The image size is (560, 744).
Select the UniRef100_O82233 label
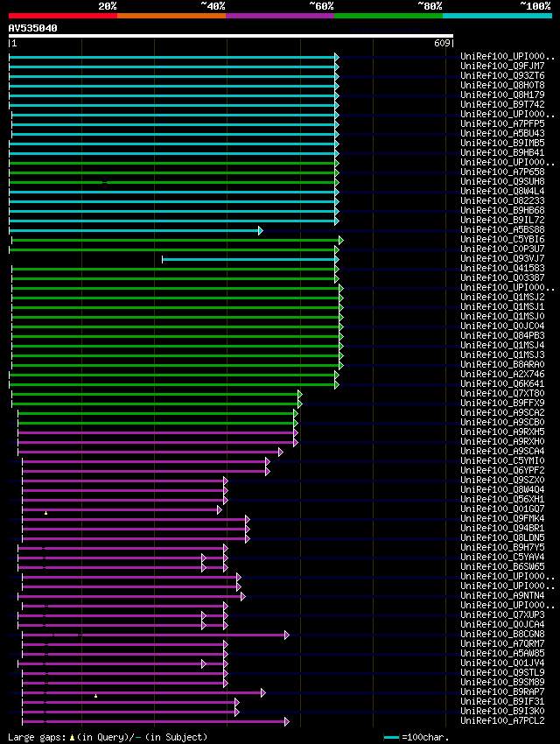point(502,200)
